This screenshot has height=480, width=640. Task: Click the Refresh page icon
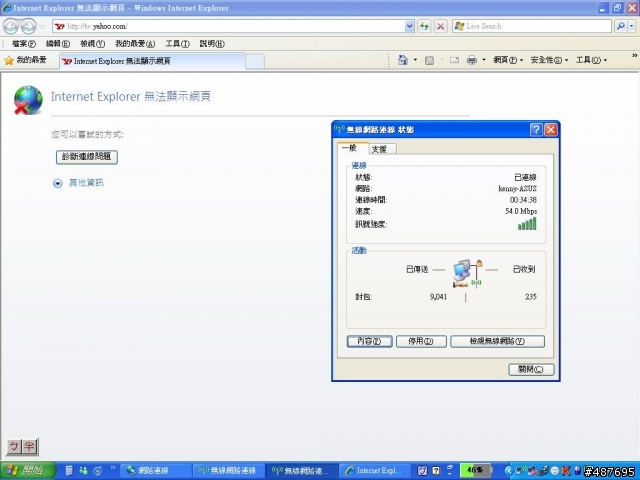tap(424, 27)
